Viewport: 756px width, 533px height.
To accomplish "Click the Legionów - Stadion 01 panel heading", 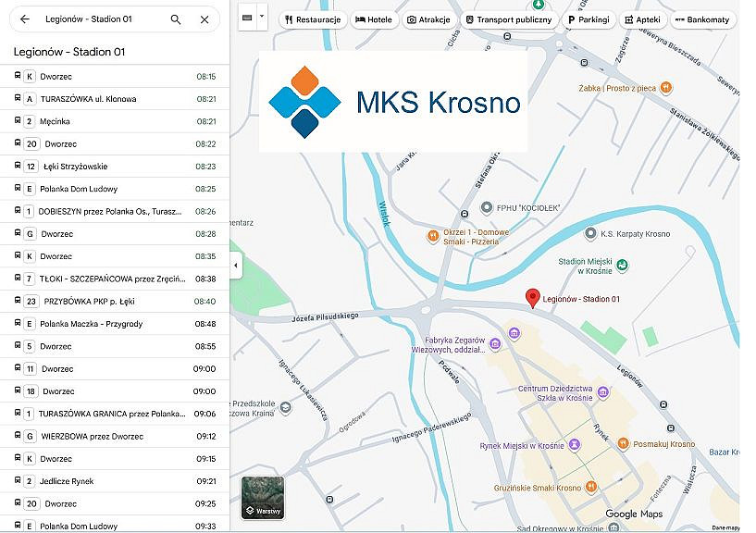I will (x=69, y=52).
